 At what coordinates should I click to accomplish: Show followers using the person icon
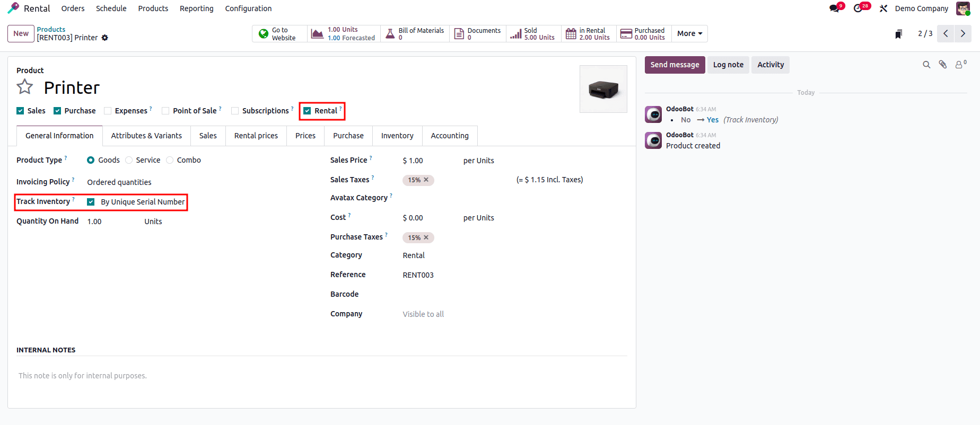point(960,65)
